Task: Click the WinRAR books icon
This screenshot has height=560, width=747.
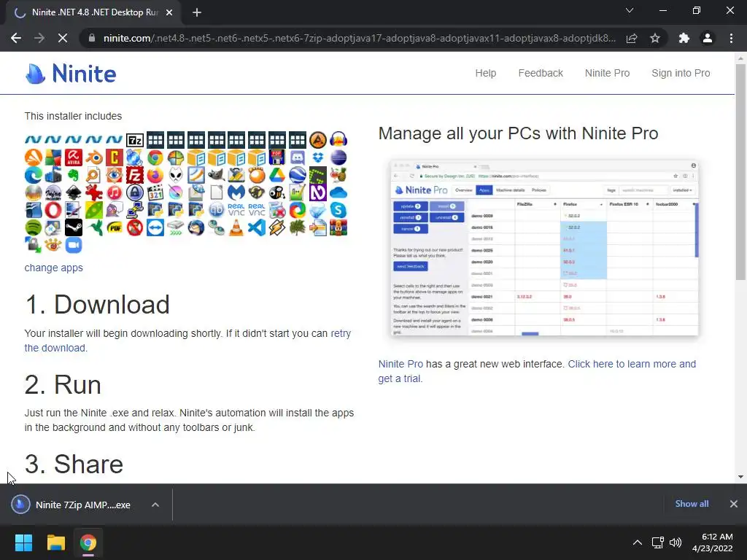Action: pos(338,227)
